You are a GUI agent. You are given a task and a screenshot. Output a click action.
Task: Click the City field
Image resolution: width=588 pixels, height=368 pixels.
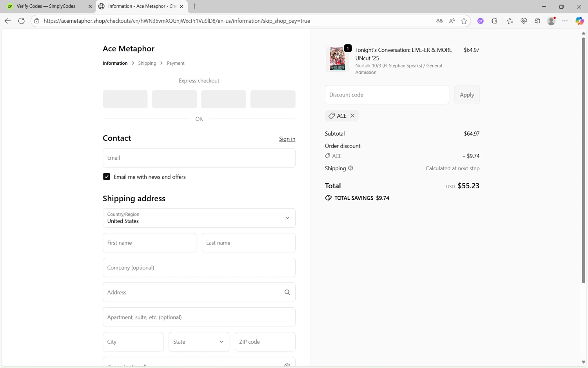click(133, 342)
